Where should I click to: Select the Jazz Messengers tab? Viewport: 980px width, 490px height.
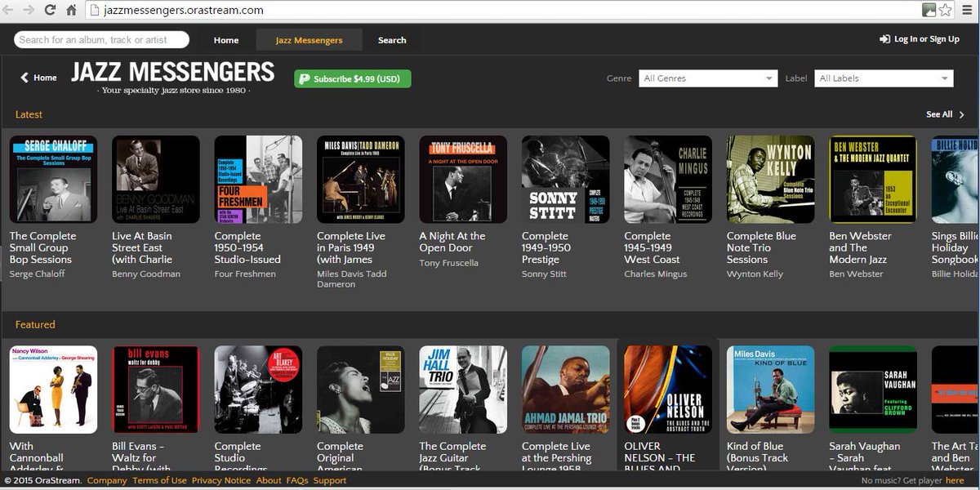309,40
